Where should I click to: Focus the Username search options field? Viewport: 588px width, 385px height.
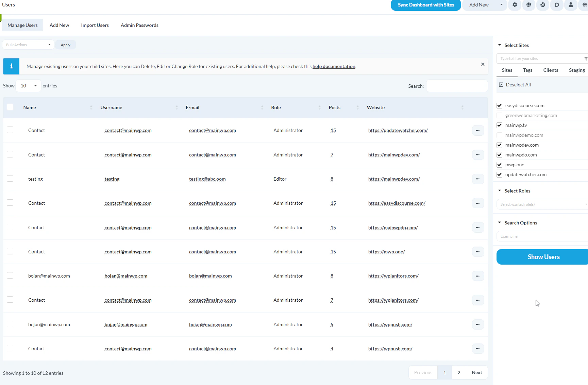click(542, 236)
